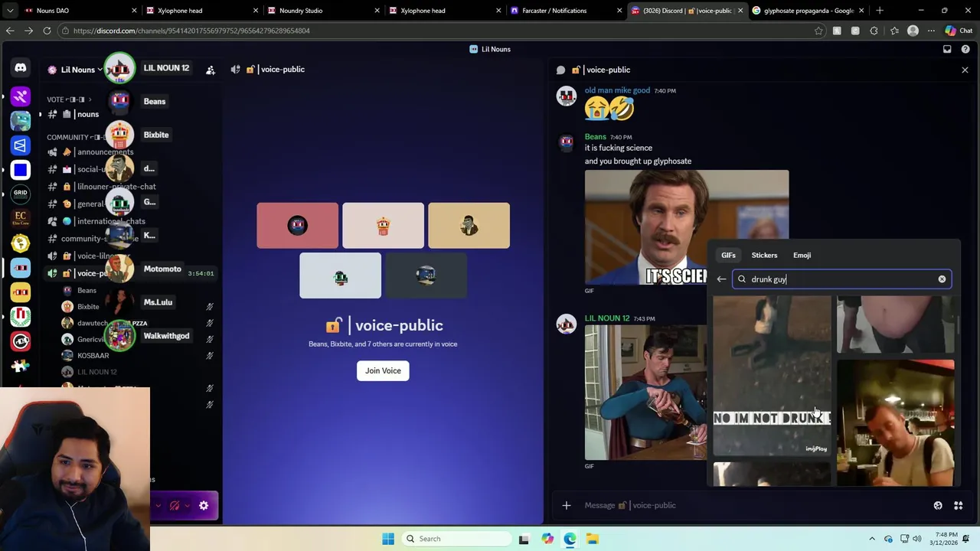Close the voice-public chat panel

(965, 70)
